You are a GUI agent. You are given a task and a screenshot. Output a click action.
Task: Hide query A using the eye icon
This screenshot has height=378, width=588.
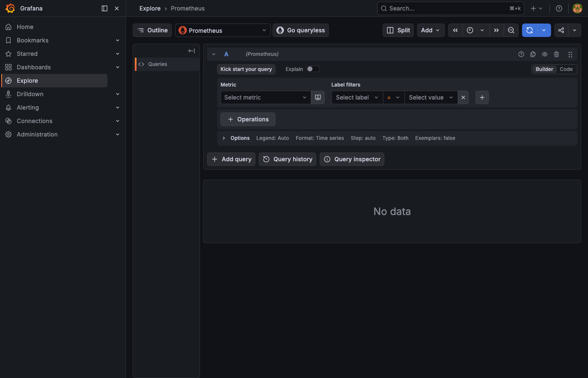pyautogui.click(x=545, y=54)
